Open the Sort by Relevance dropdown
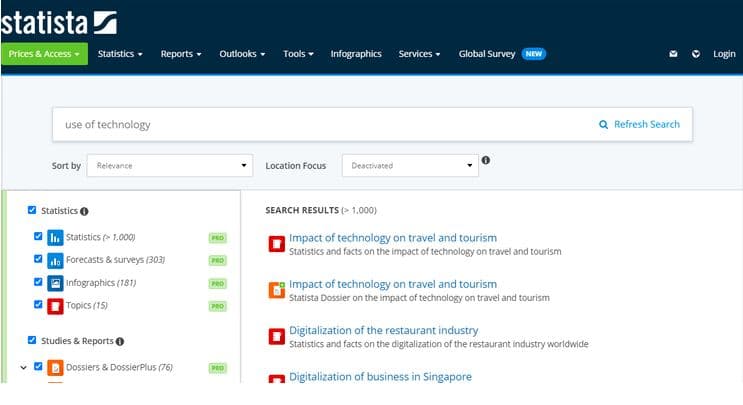This screenshot has height=405, width=743. 170,165
